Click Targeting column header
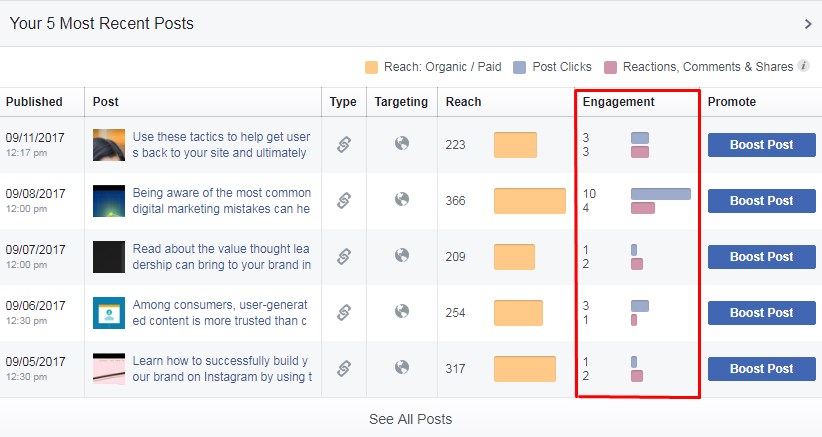This screenshot has height=437, width=822. pyautogui.click(x=401, y=102)
